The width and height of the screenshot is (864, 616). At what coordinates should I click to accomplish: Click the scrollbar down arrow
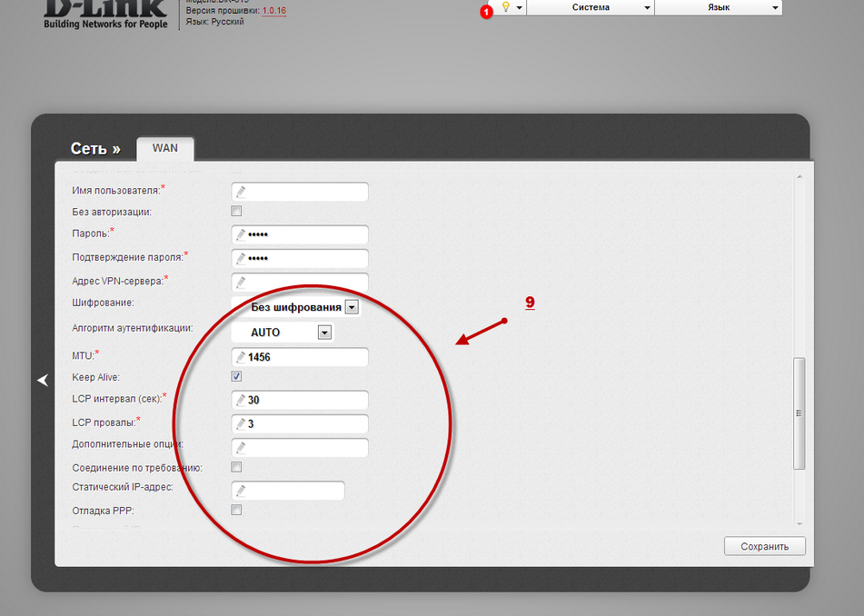point(799,524)
